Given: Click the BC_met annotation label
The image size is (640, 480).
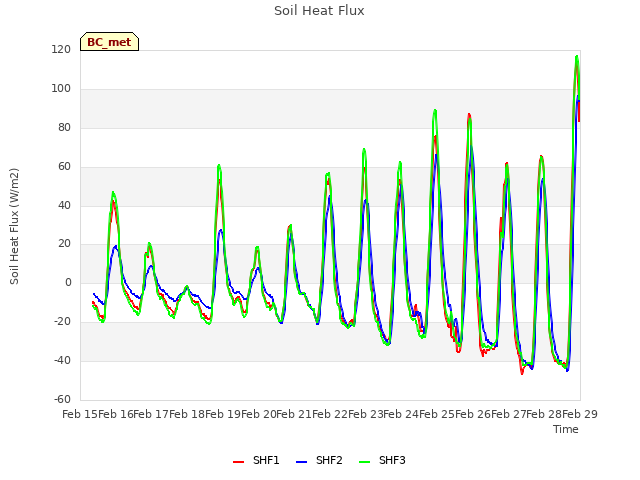Looking at the screenshot, I should point(109,42).
